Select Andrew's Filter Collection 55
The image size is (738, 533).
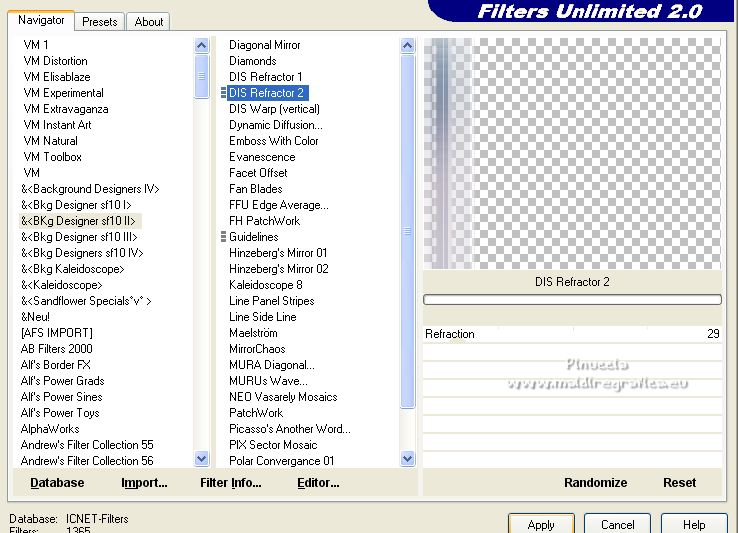click(x=87, y=445)
